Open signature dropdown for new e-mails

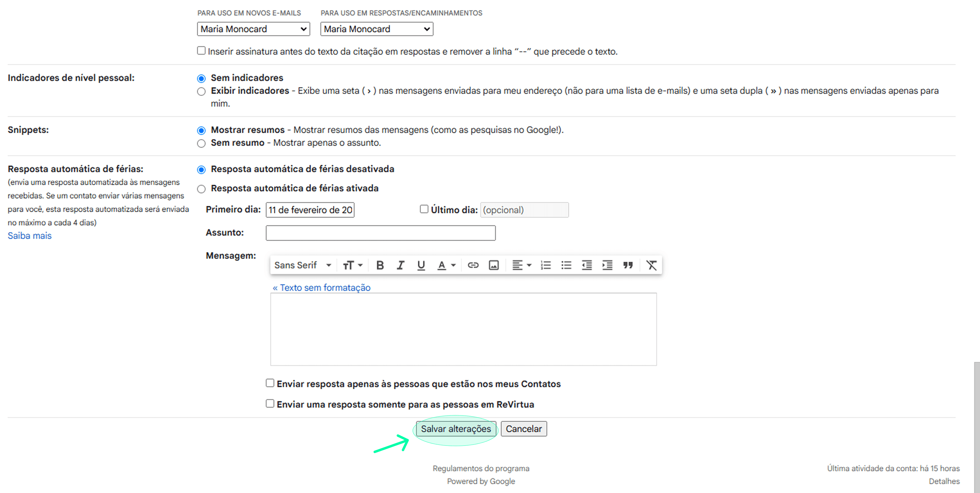pos(253,29)
